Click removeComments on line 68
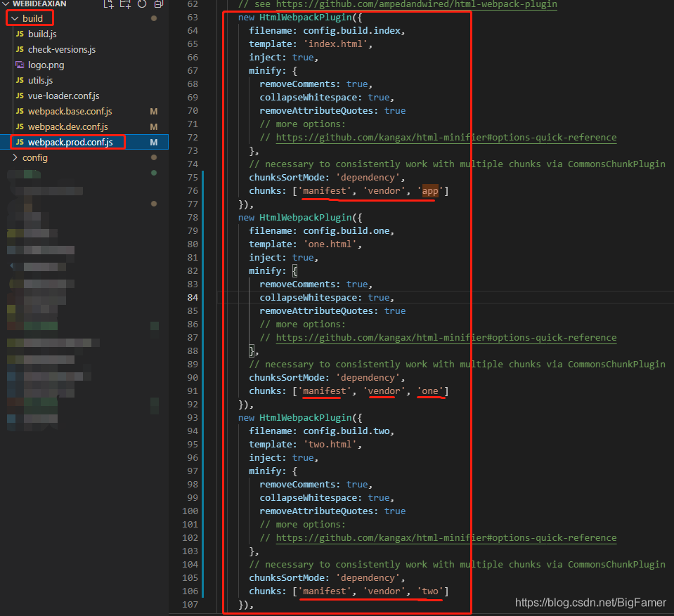Viewport: 674px width, 616px height. pos(297,84)
